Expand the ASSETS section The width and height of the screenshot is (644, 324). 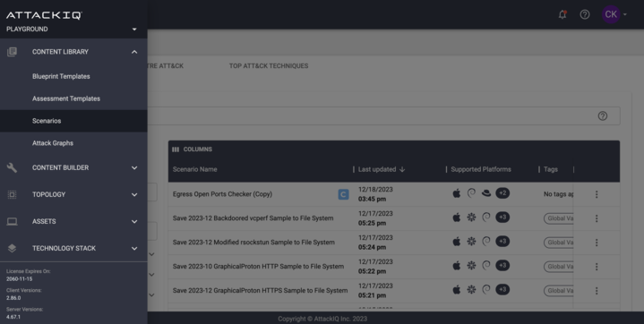click(x=134, y=221)
